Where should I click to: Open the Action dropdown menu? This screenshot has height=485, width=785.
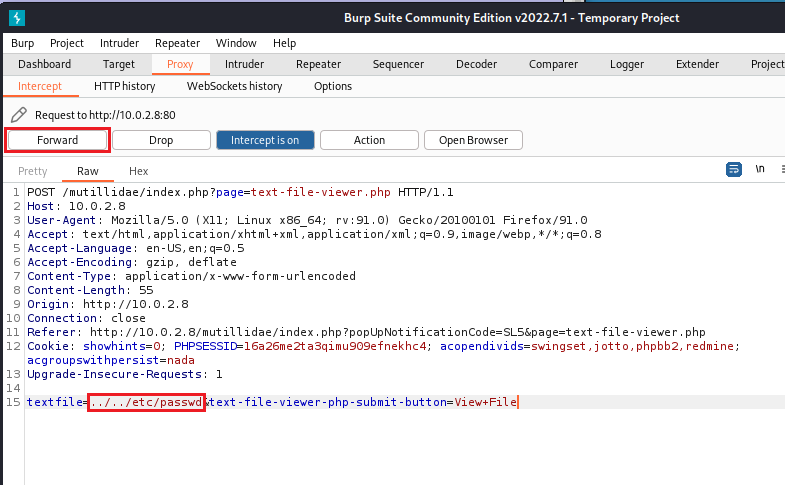point(369,140)
